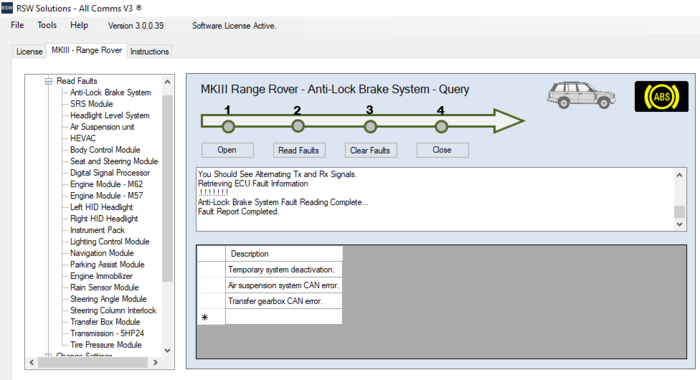Select Engine Module - M57
This screenshot has height=380, width=700.
107,196
